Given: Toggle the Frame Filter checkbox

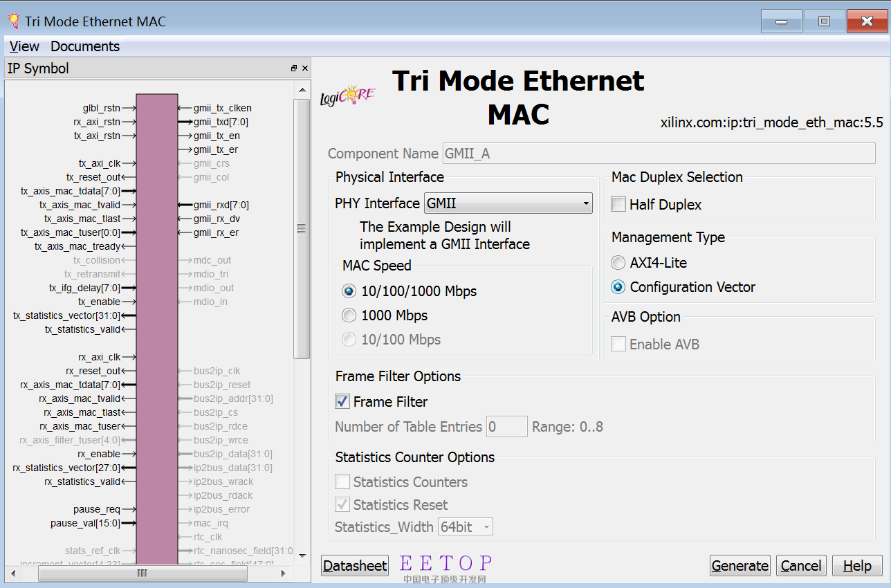Looking at the screenshot, I should click(x=342, y=402).
